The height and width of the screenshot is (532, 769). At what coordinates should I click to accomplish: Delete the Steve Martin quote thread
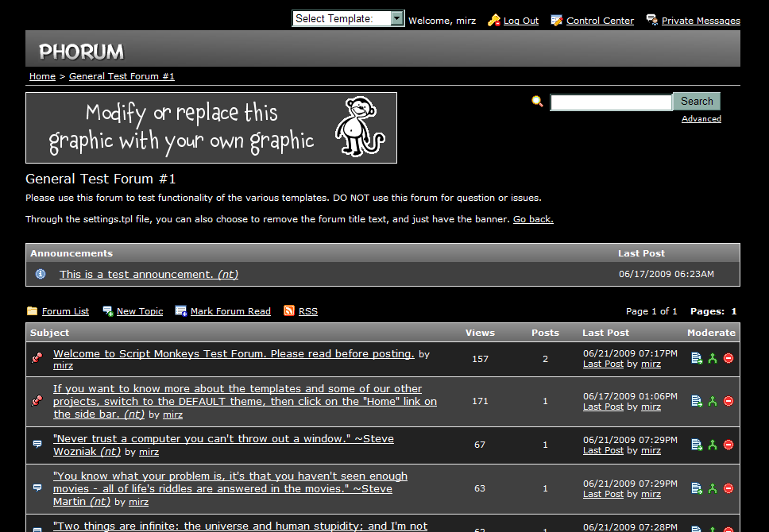click(x=728, y=488)
